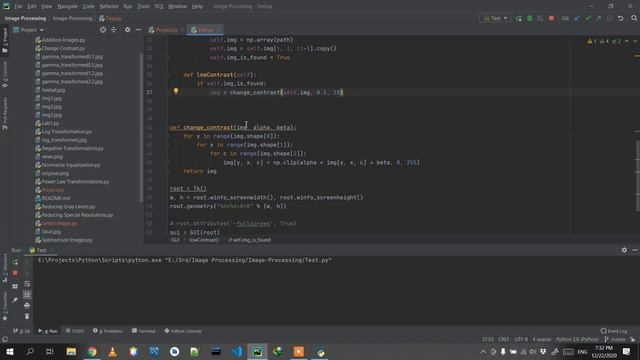Click Git push green arrow
This screenshot has width=640, height=360.
tap(599, 18)
